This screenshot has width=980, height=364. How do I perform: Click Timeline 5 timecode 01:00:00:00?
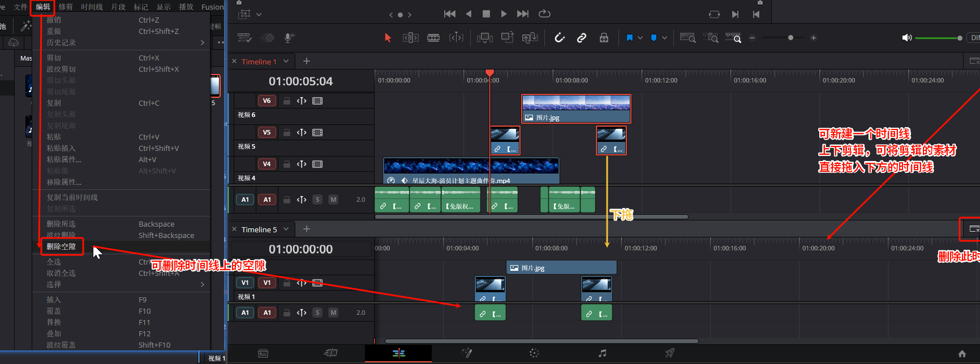pos(301,249)
